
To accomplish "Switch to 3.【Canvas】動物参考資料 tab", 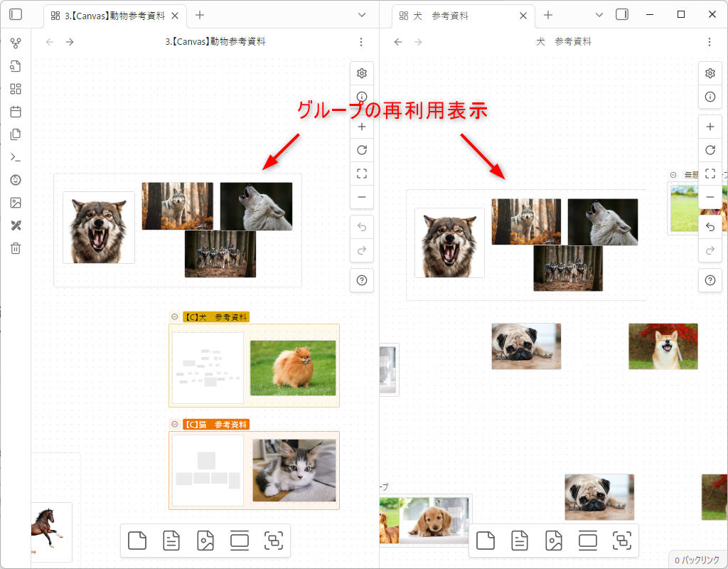I will coord(114,15).
